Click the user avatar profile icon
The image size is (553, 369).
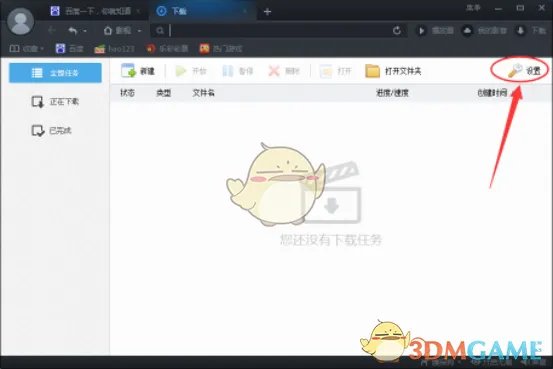coord(20,21)
